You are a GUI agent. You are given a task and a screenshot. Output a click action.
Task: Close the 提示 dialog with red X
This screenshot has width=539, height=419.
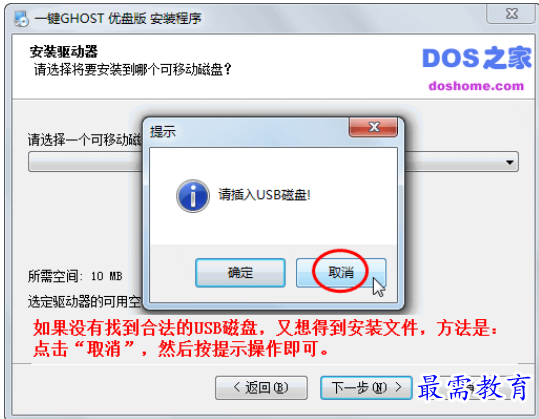point(373,127)
